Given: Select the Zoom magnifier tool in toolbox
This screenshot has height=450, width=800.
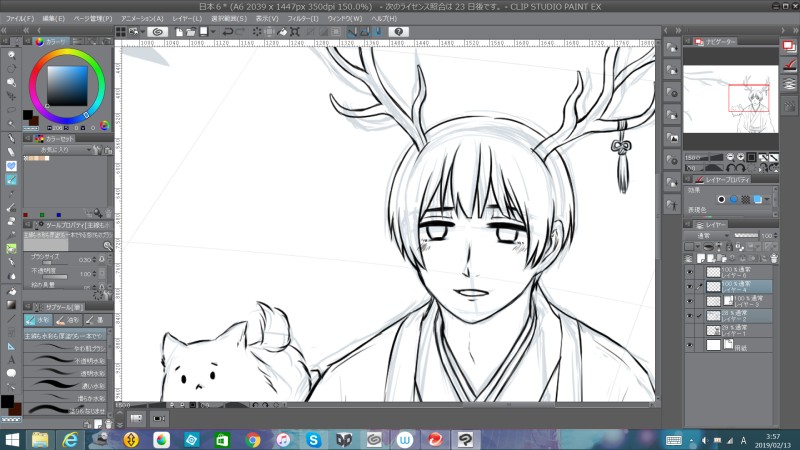Looking at the screenshot, I should pyautogui.click(x=11, y=55).
